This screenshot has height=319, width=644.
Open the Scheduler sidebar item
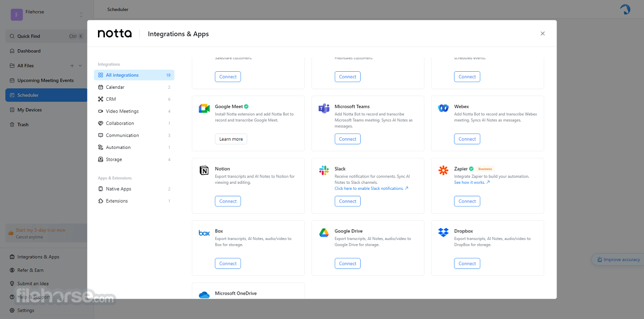(46, 95)
